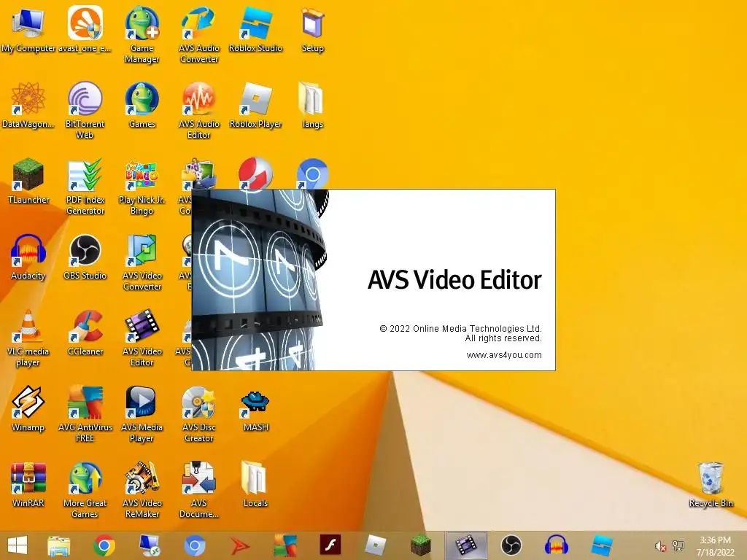747x560 pixels.
Task: Launch OBS Studio desktop shortcut
Action: click(85, 257)
